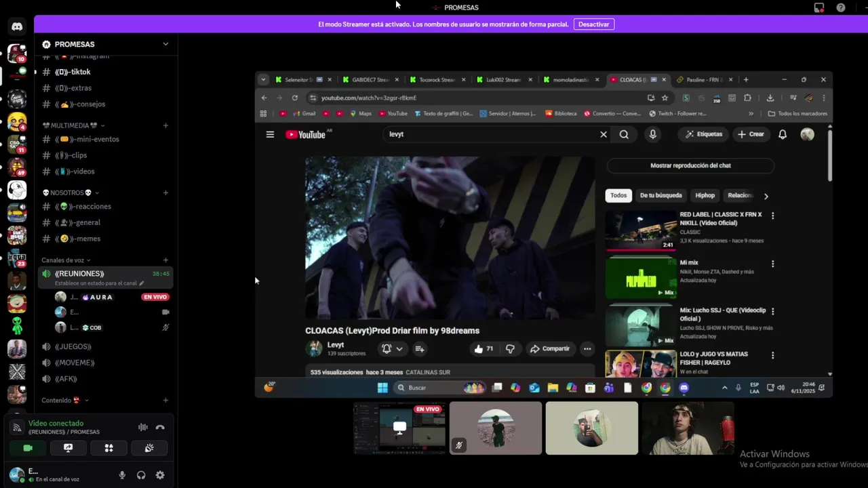
Task: Add a channel to Contenido category
Action: pos(165,401)
